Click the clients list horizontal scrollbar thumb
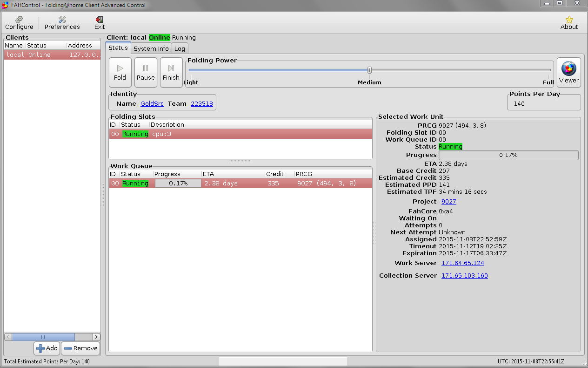588x368 pixels. pos(43,337)
